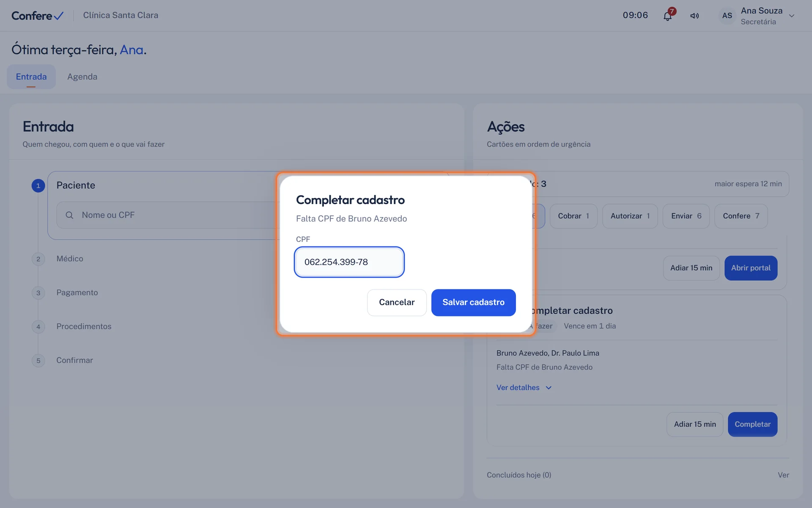Click the AS user avatar
The height and width of the screenshot is (508, 812).
pos(727,16)
